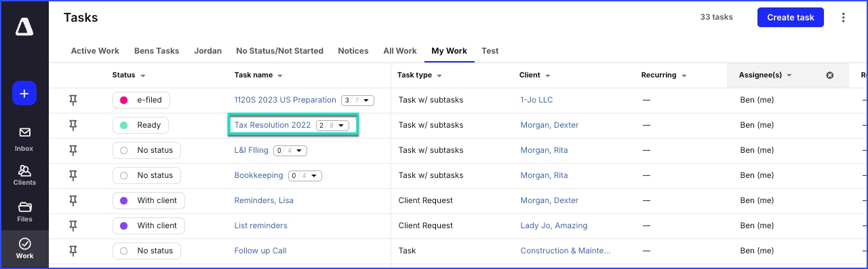Switch to the Active Work tab
This screenshot has width=868, height=269.
(x=95, y=51)
